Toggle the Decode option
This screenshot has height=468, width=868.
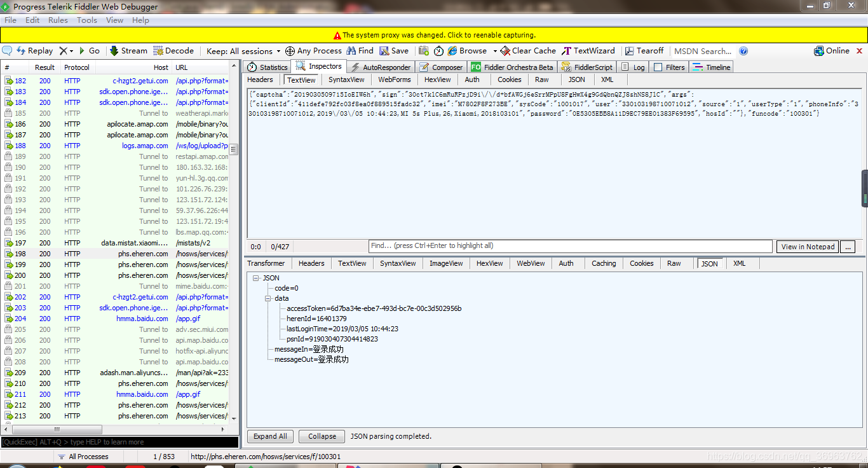[173, 51]
